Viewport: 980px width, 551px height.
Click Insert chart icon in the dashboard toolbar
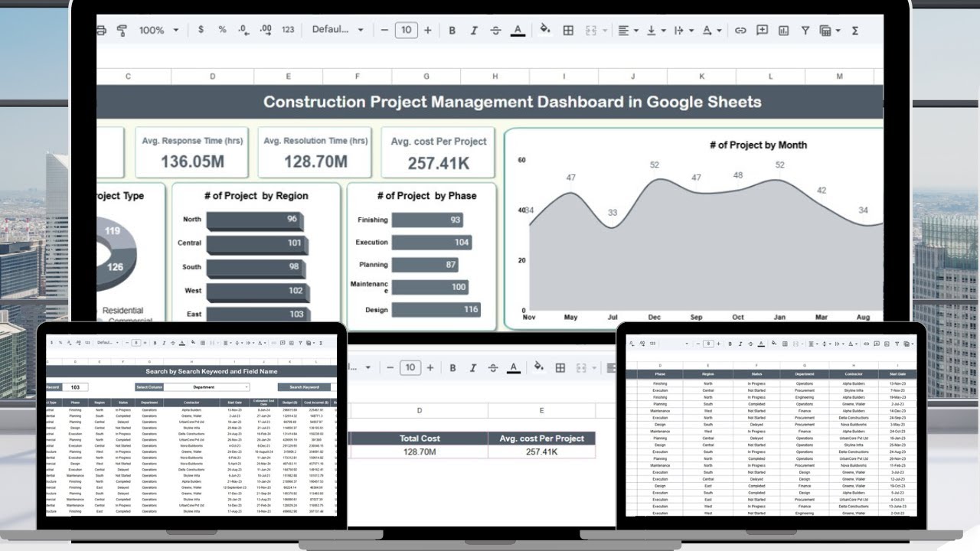(783, 30)
